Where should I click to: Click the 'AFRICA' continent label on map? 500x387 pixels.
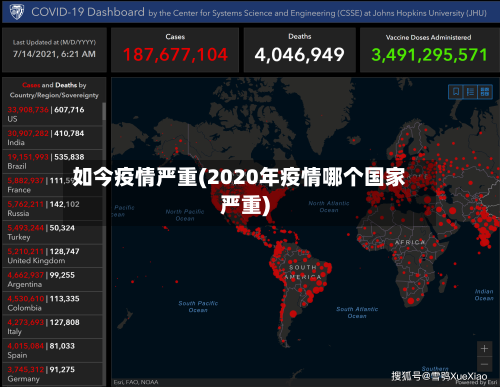coord(410,242)
